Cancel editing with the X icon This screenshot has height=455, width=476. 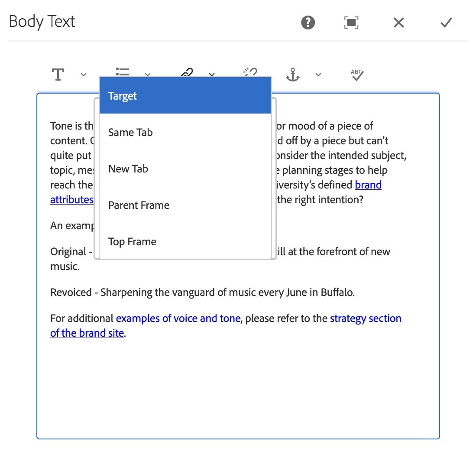coord(398,23)
